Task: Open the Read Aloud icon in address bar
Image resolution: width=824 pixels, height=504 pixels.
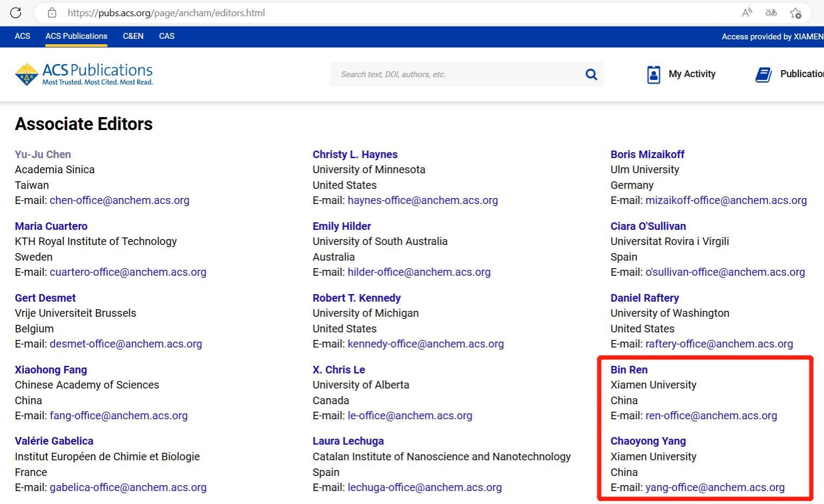Action: [747, 12]
